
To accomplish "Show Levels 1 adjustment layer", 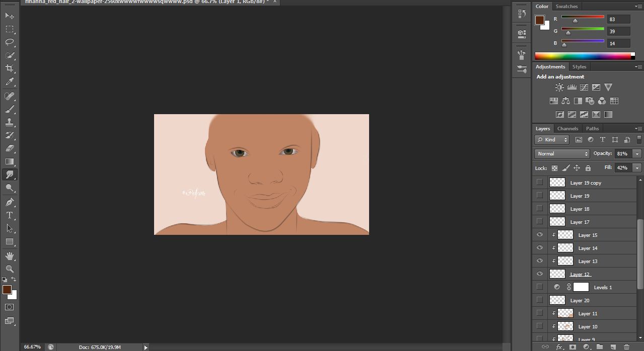I will coord(540,287).
